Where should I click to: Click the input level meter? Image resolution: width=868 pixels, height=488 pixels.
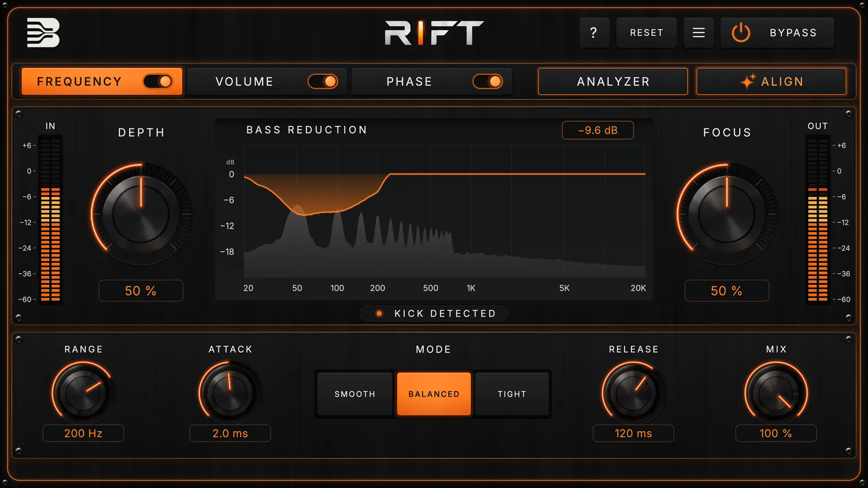coord(50,220)
